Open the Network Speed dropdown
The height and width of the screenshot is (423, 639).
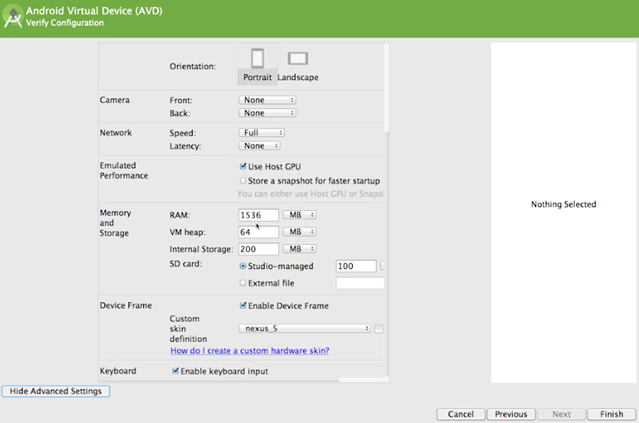click(x=261, y=132)
